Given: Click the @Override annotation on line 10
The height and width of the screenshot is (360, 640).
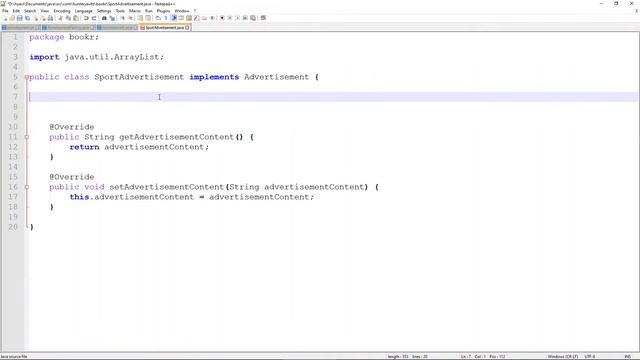Looking at the screenshot, I should pos(72,127).
